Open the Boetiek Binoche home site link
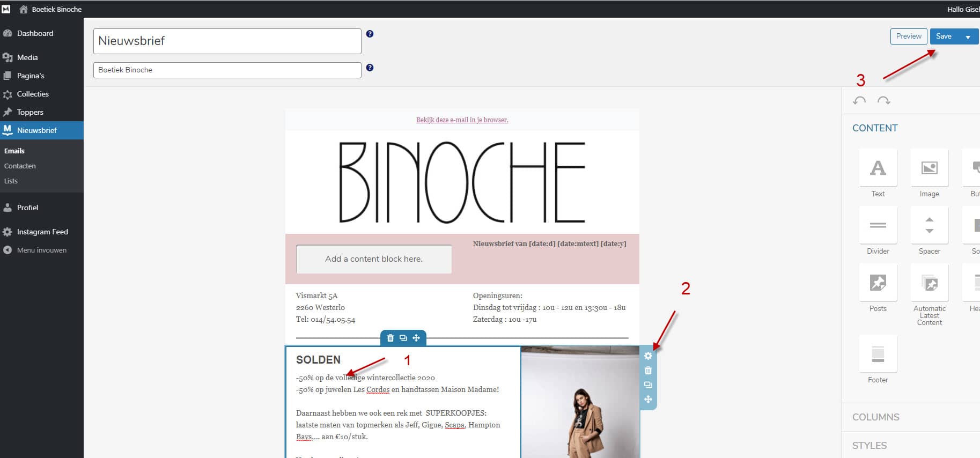This screenshot has height=458, width=980. 50,9
